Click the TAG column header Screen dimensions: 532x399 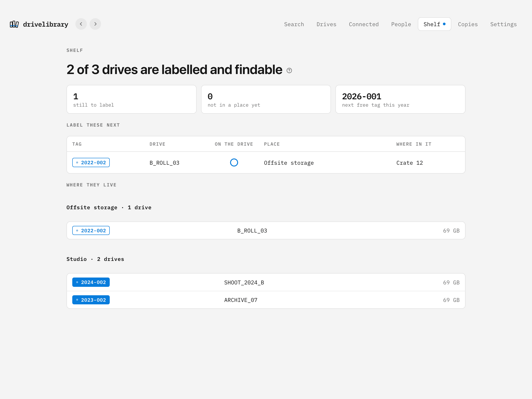pos(77,144)
